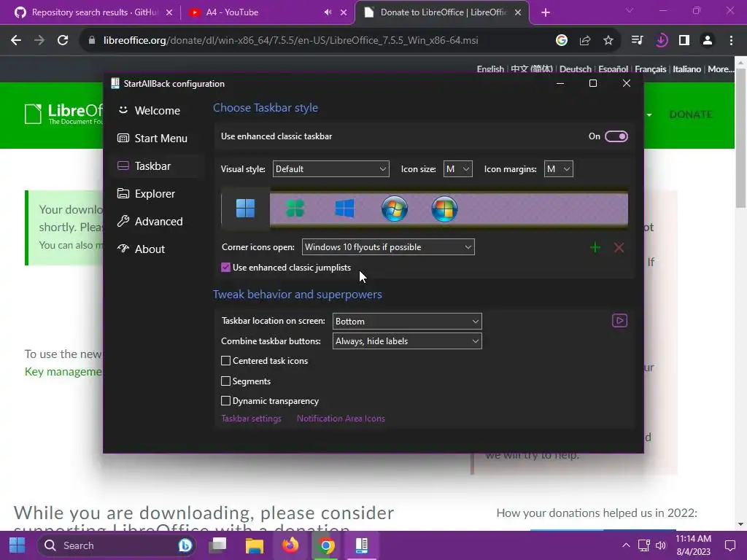747x560 pixels.
Task: Enable the Segments checkbox
Action: click(226, 381)
